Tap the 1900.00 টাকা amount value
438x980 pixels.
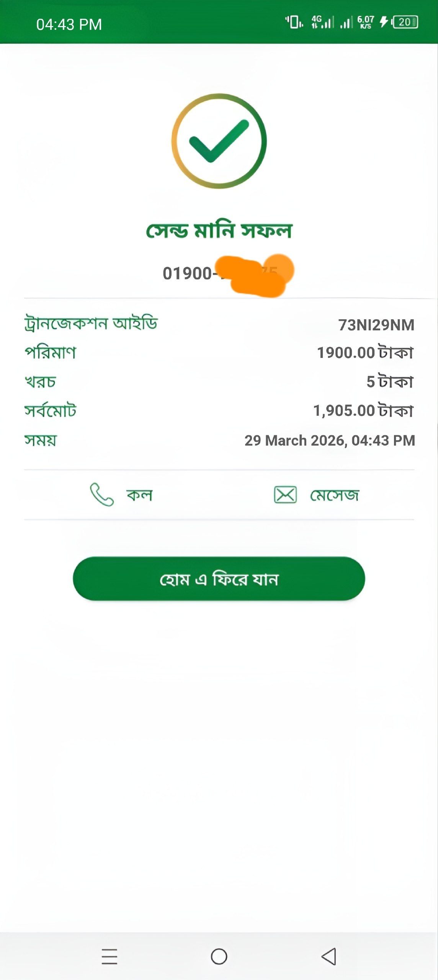pyautogui.click(x=365, y=353)
